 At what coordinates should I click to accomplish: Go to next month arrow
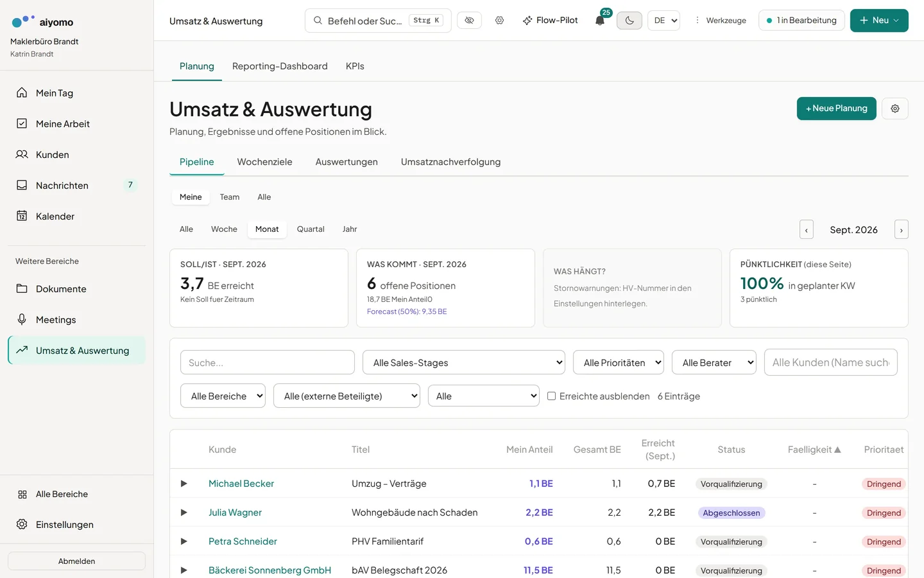(x=902, y=229)
